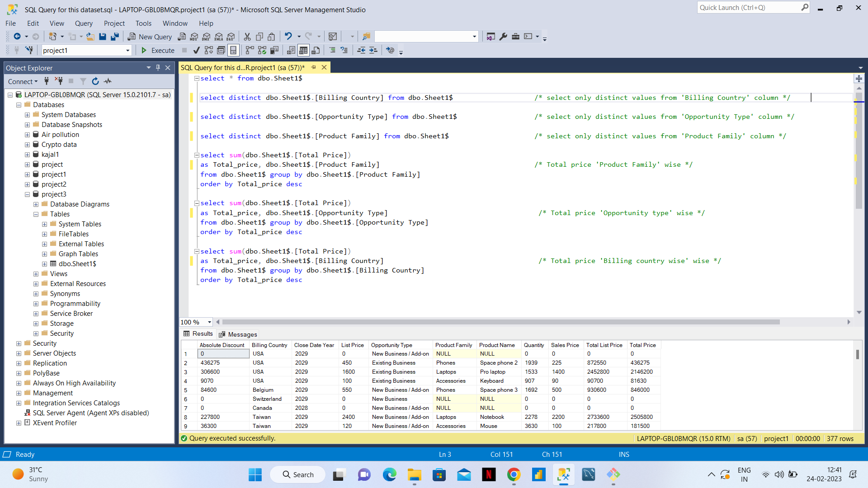Select the dbo.Sheet1$ table
Screen dimensions: 868x488
coord(77,263)
